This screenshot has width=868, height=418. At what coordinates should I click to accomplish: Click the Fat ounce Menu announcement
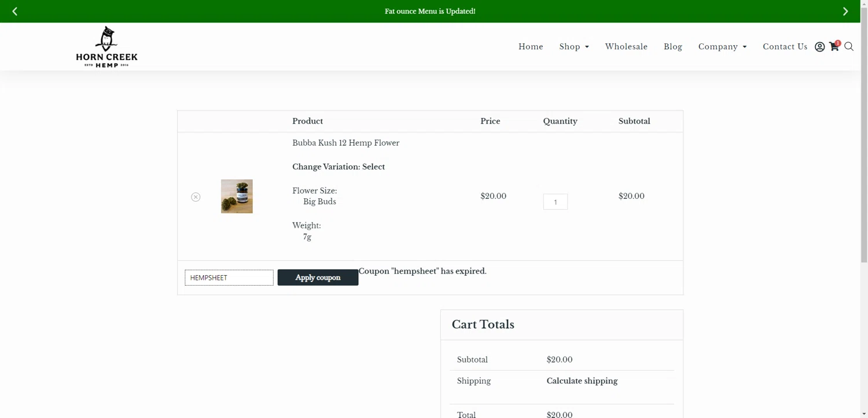(430, 12)
